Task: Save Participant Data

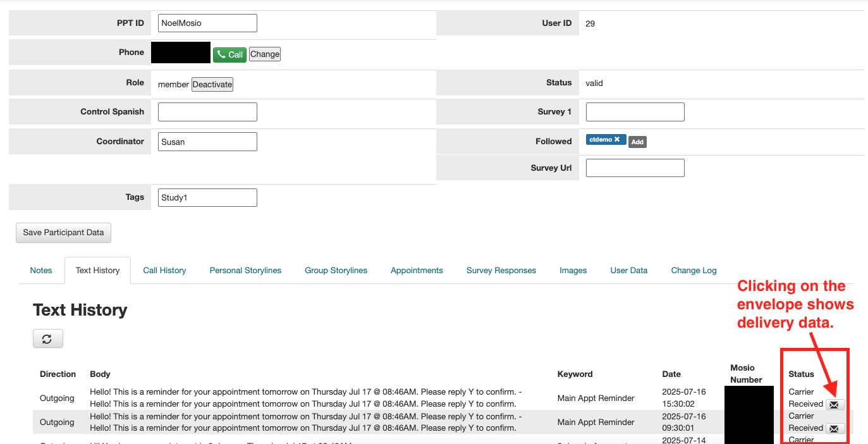Action: [63, 232]
